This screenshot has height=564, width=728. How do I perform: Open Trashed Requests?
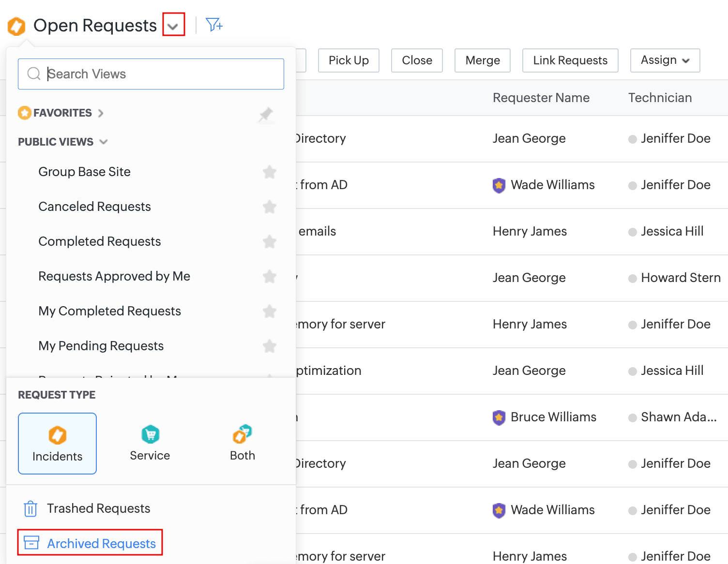click(98, 508)
